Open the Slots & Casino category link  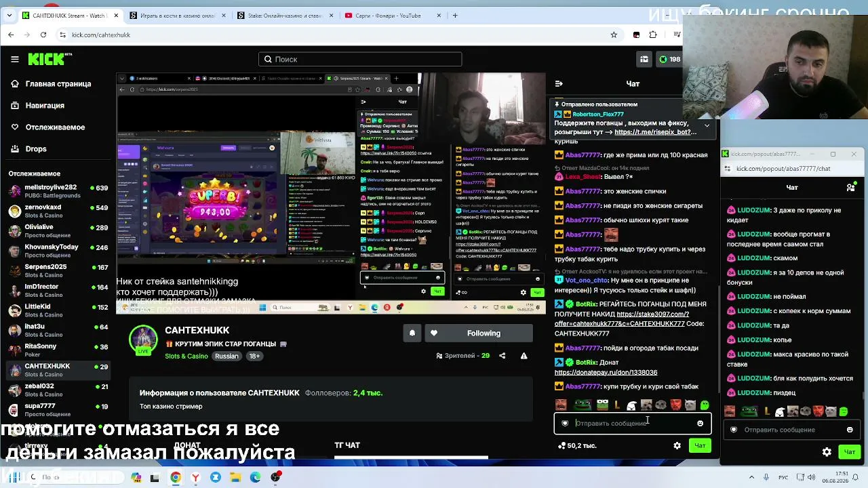pos(186,356)
